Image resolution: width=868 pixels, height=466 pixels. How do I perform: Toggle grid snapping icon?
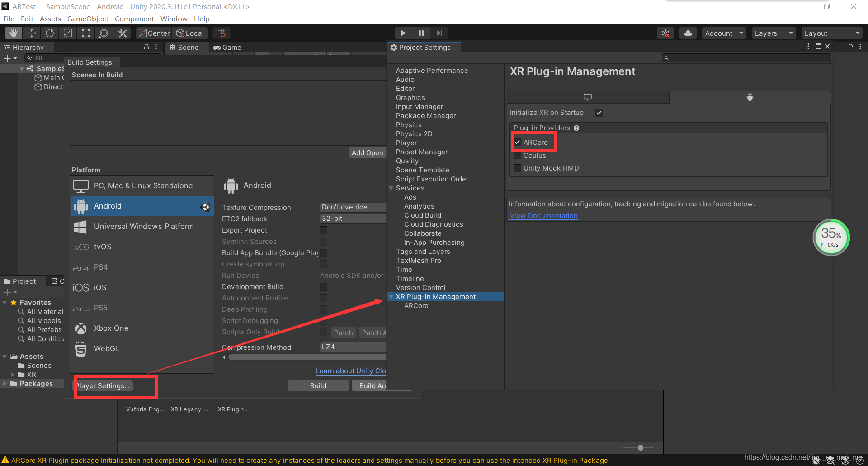pyautogui.click(x=222, y=33)
